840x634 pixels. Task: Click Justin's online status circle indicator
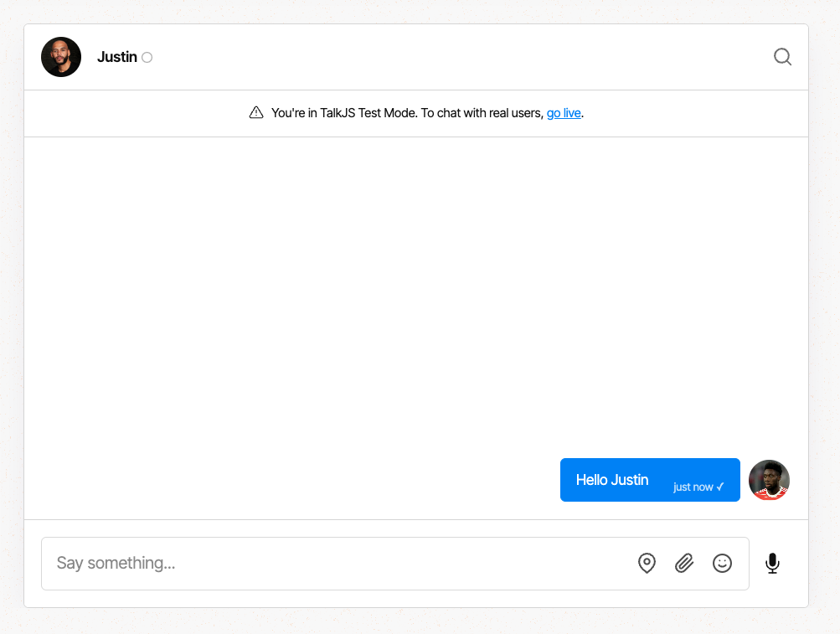pyautogui.click(x=147, y=58)
